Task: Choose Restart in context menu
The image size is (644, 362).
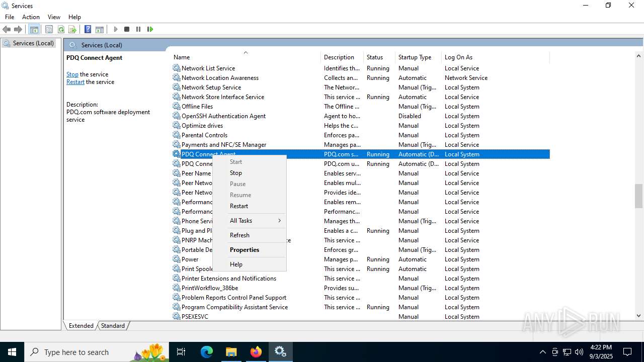Action: click(x=250, y=206)
